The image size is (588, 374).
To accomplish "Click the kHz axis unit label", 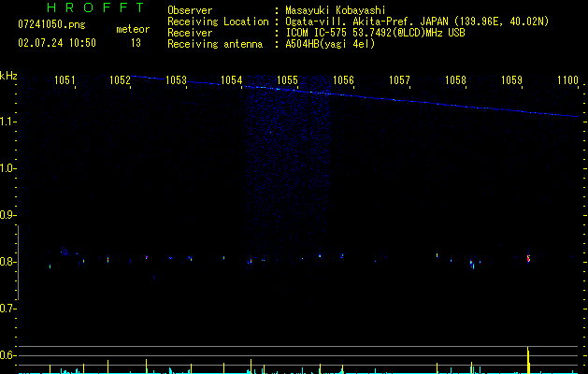I will [x=8, y=76].
